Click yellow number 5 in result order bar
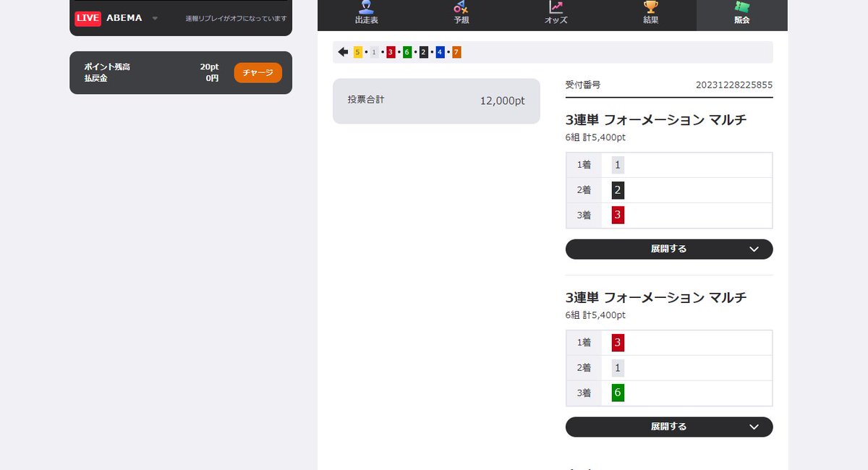 tap(358, 52)
